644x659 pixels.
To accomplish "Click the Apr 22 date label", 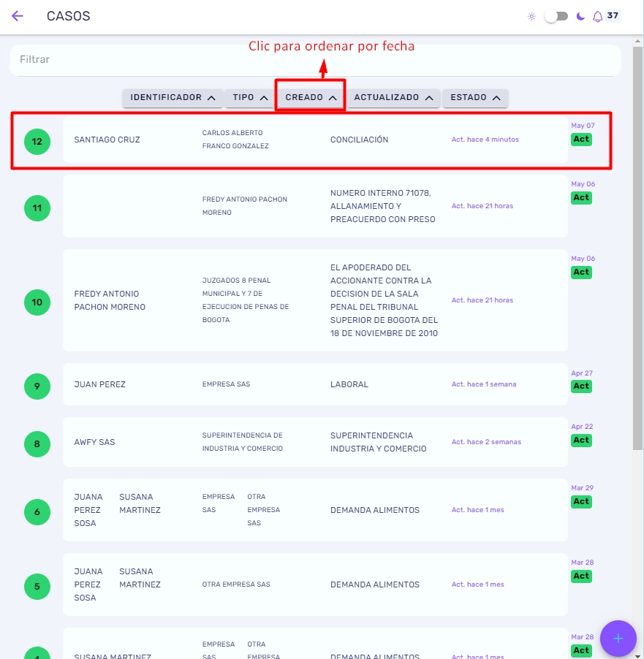I will point(582,426).
